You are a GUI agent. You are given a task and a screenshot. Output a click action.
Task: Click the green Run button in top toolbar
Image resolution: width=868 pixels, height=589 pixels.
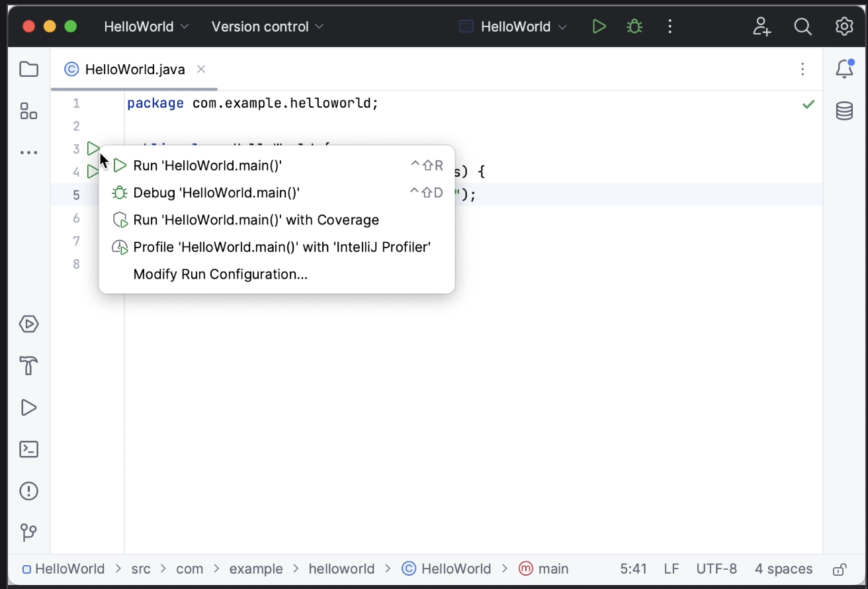(599, 26)
